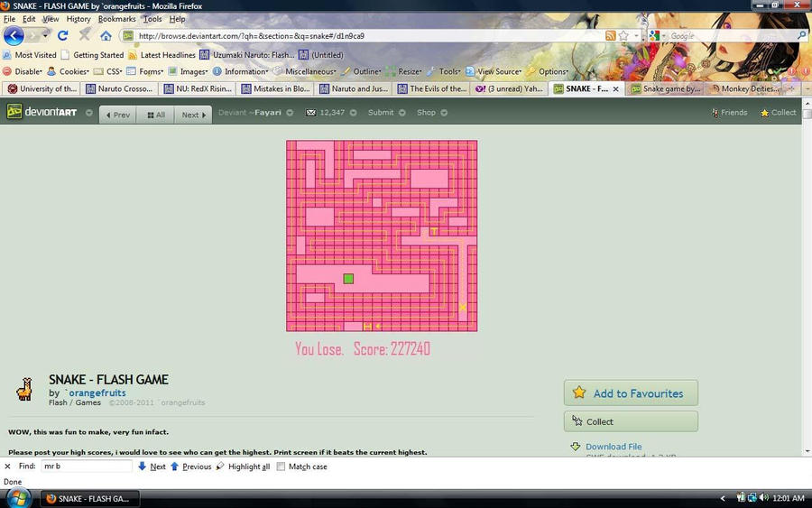Go to the Home page icon

click(x=106, y=36)
